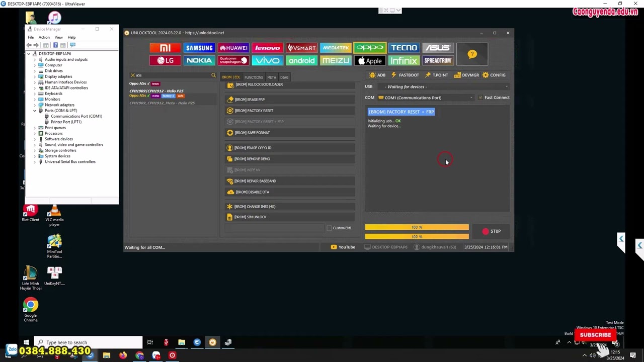Focus the model search field containing a5s
This screenshot has width=644, height=362.
click(x=173, y=75)
